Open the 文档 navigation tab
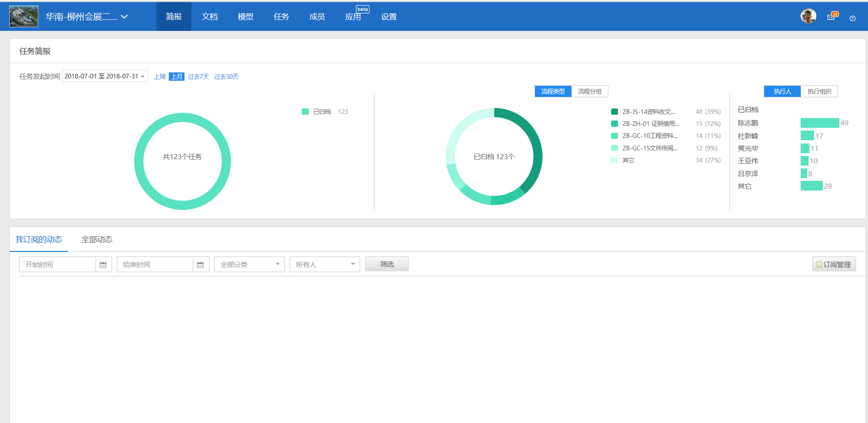Image resolution: width=868 pixels, height=423 pixels. 209,17
